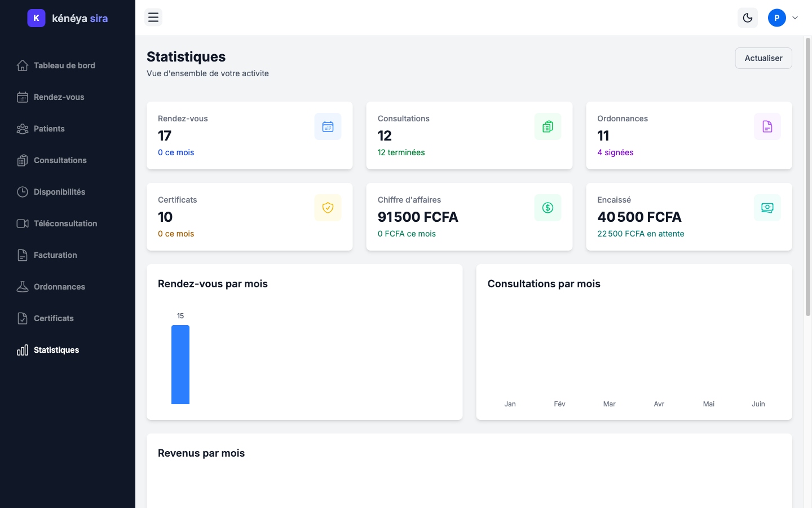
Task: Click the blue bar labeled 15 in chart
Action: [x=180, y=365]
